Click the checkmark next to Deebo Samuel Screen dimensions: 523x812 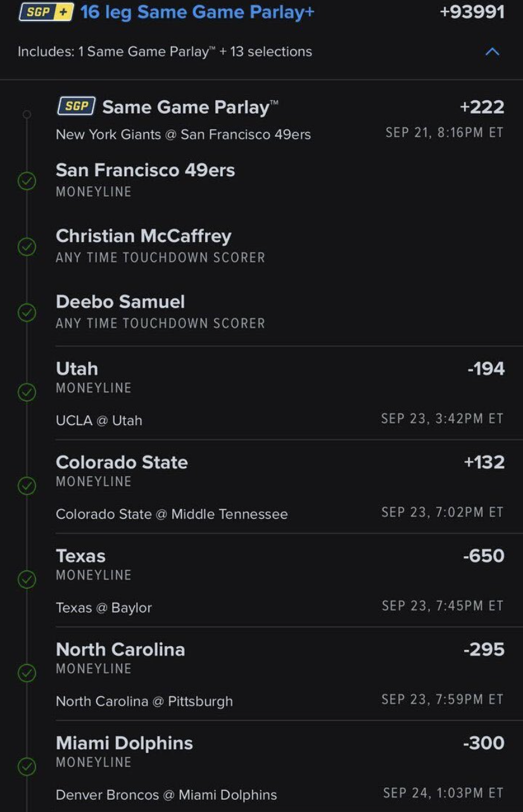coord(27,312)
